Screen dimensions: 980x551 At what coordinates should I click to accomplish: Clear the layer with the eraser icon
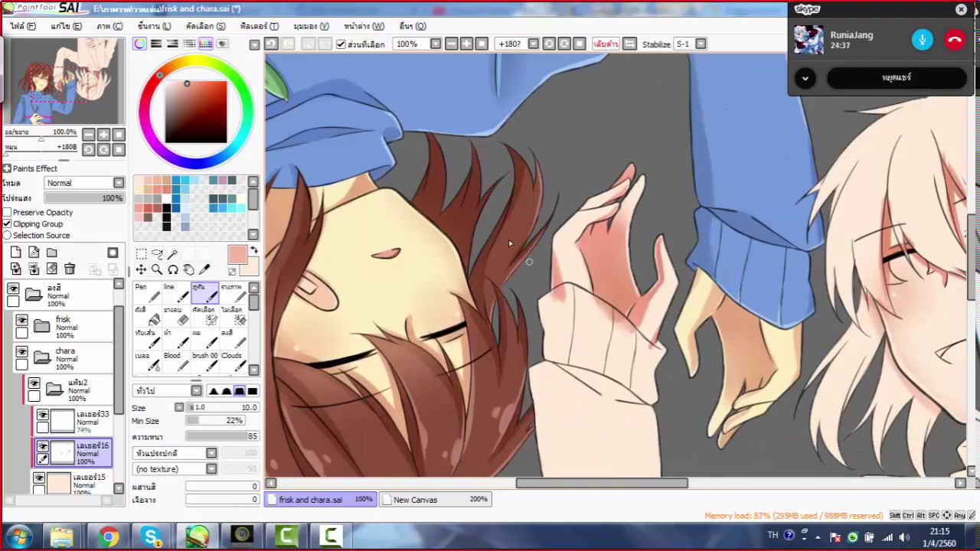[51, 269]
